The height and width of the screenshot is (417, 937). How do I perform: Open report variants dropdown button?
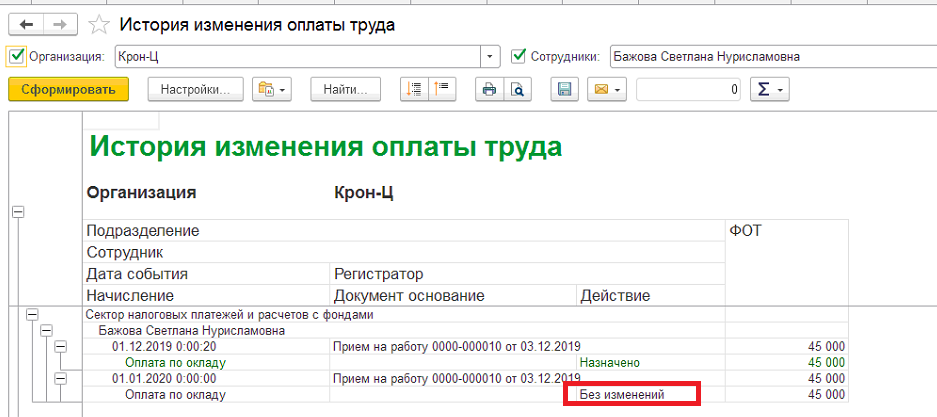(272, 89)
